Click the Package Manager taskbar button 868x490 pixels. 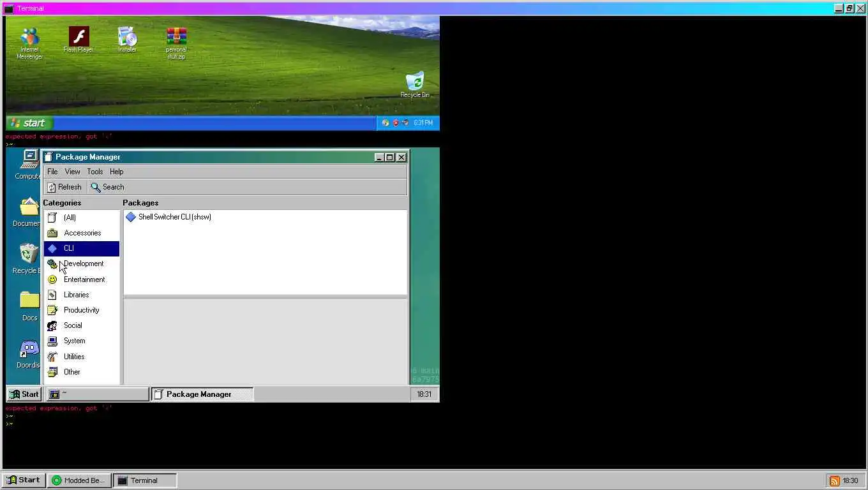tap(202, 394)
